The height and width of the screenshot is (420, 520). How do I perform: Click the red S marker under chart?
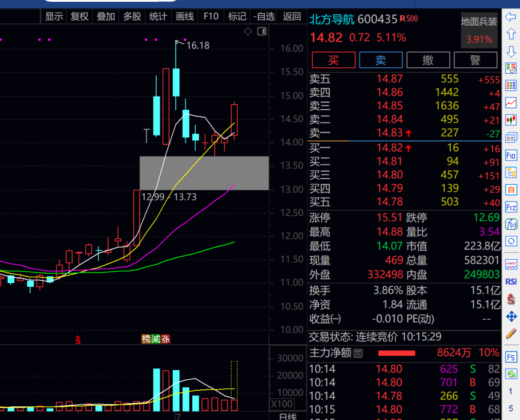coord(78,340)
